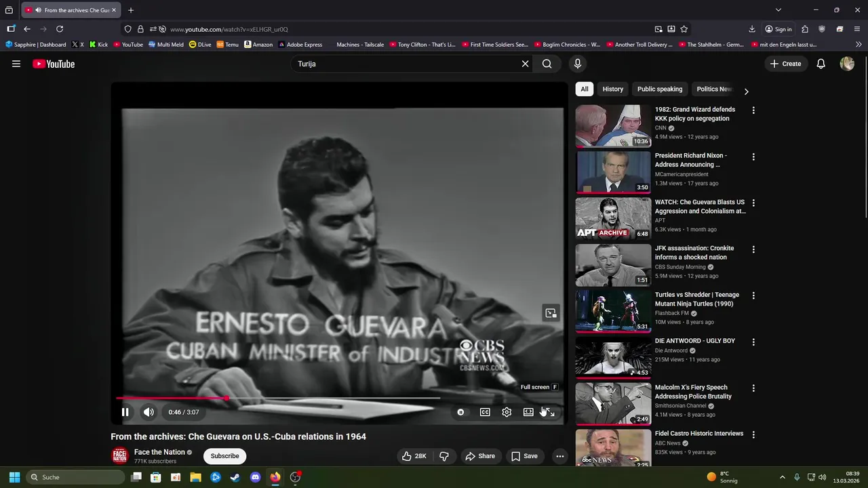This screenshot has width=868, height=488.
Task: Pause the video with the player button
Action: click(x=125, y=412)
